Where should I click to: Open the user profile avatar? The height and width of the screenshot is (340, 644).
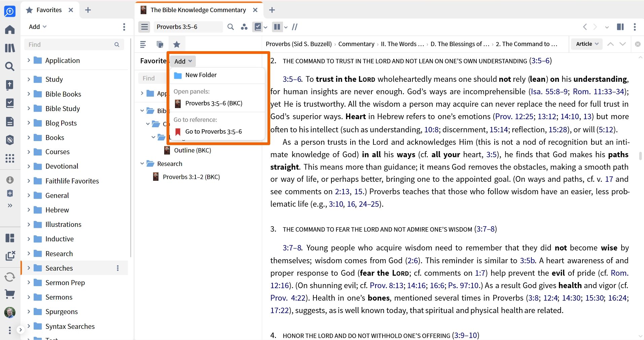point(10,312)
